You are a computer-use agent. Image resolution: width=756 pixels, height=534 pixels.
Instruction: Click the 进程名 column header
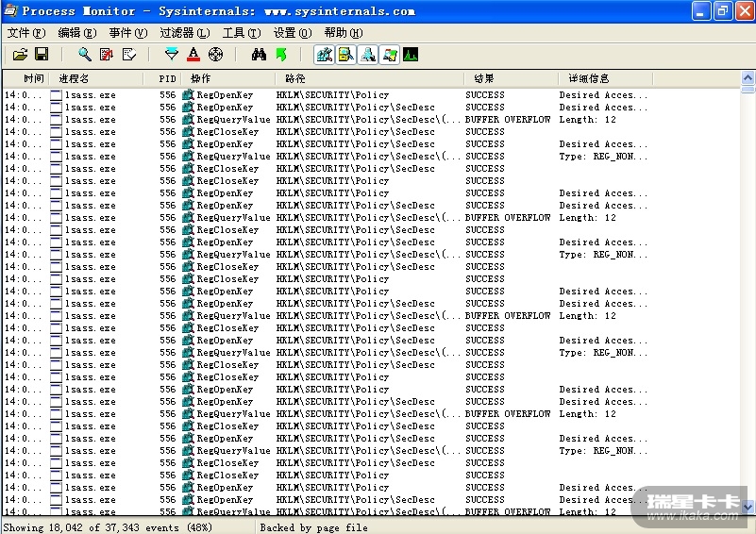coord(75,78)
